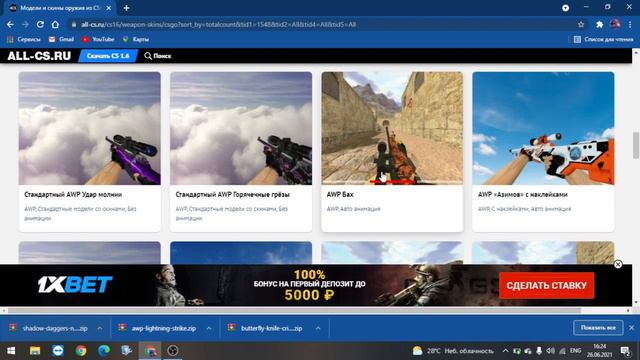Close the all-cs.ru browser tab
The image size is (640, 360).
coord(109,8)
